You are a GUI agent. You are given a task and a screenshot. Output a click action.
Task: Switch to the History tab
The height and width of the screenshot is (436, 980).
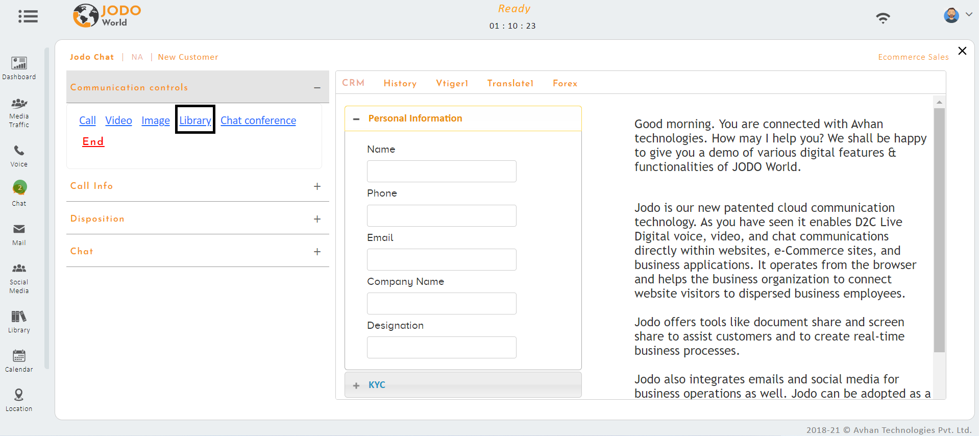coord(400,83)
